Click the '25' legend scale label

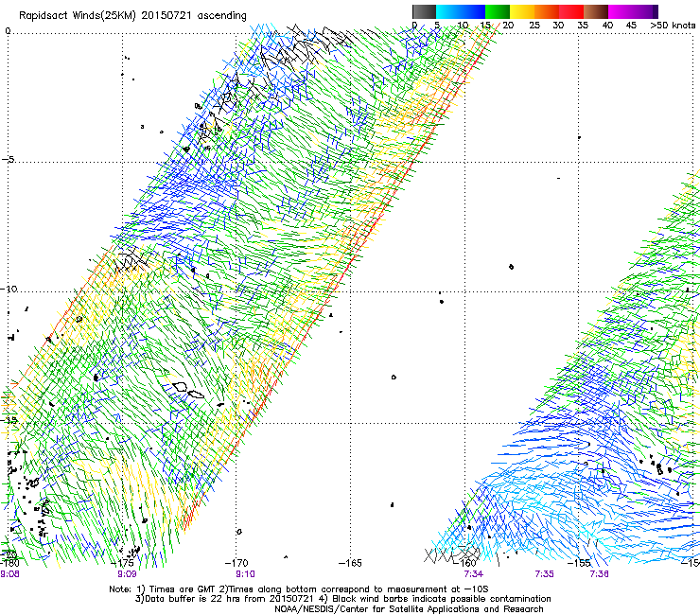pos(534,25)
